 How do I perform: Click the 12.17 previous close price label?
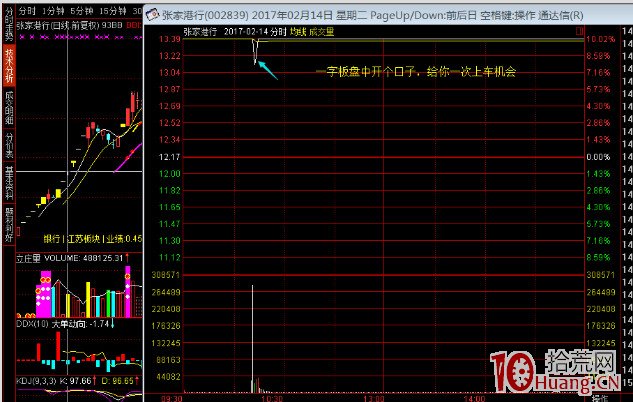point(170,157)
